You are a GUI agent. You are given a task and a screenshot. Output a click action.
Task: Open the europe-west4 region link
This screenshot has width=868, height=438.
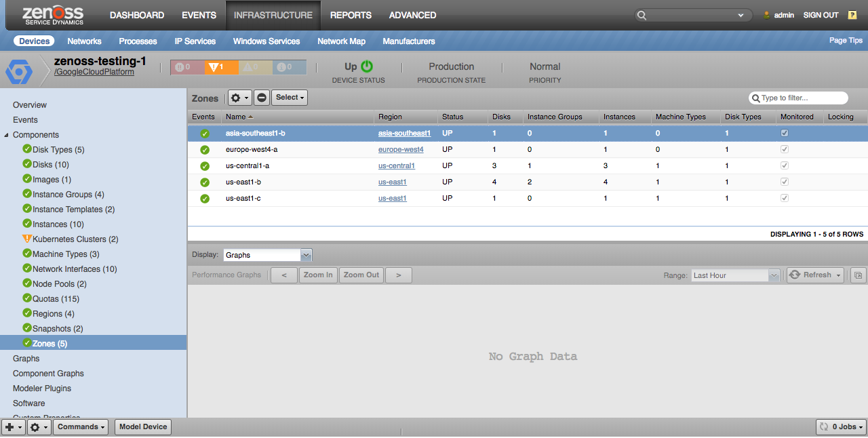pos(401,150)
